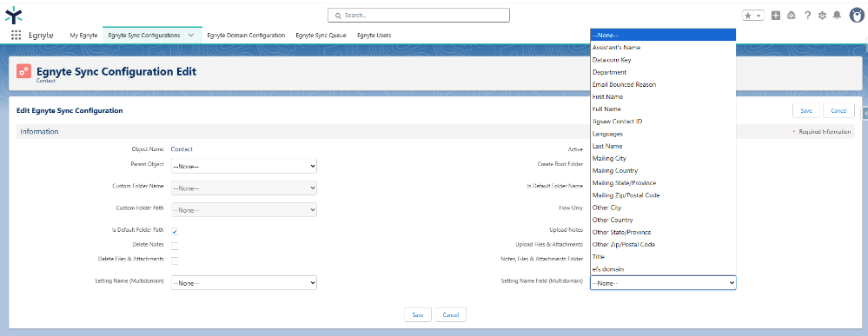Open the user profile avatar
The height and width of the screenshot is (336, 868).
[857, 16]
